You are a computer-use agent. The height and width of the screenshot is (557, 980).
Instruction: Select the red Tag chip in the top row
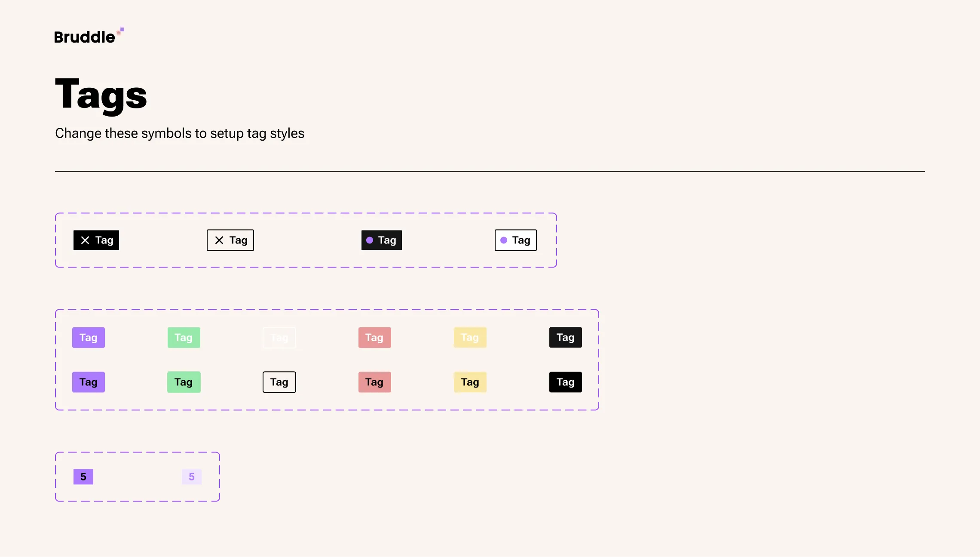(374, 337)
